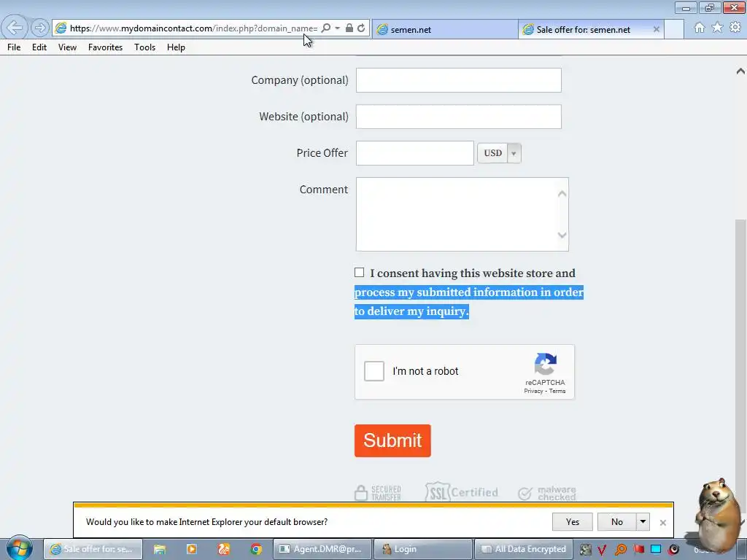
Task: Close the Sale offer for: semen.net tab
Action: [x=656, y=29]
